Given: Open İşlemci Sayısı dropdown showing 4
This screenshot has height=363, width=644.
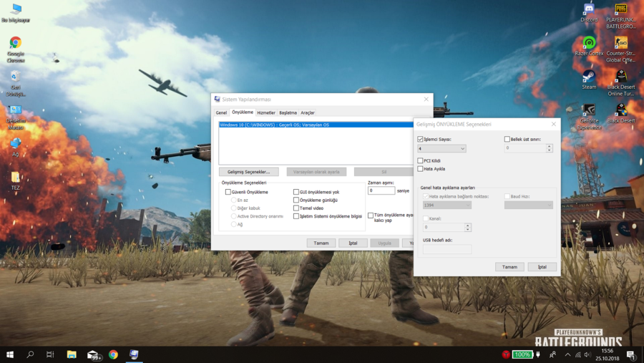Looking at the screenshot, I should [x=441, y=148].
